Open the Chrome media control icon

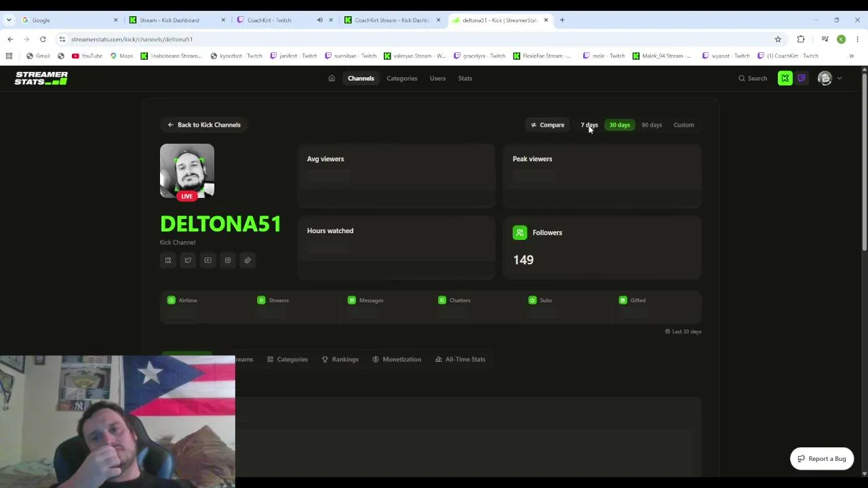[x=825, y=39]
